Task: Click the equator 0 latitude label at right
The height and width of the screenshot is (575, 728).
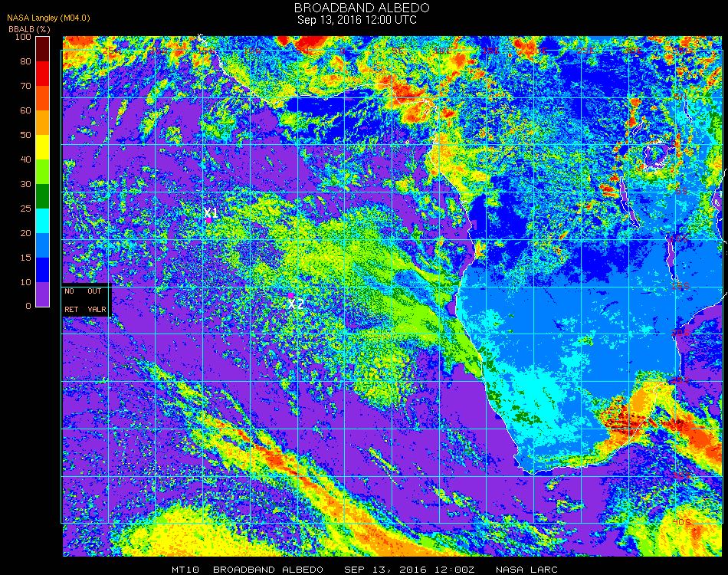Action: click(674, 143)
